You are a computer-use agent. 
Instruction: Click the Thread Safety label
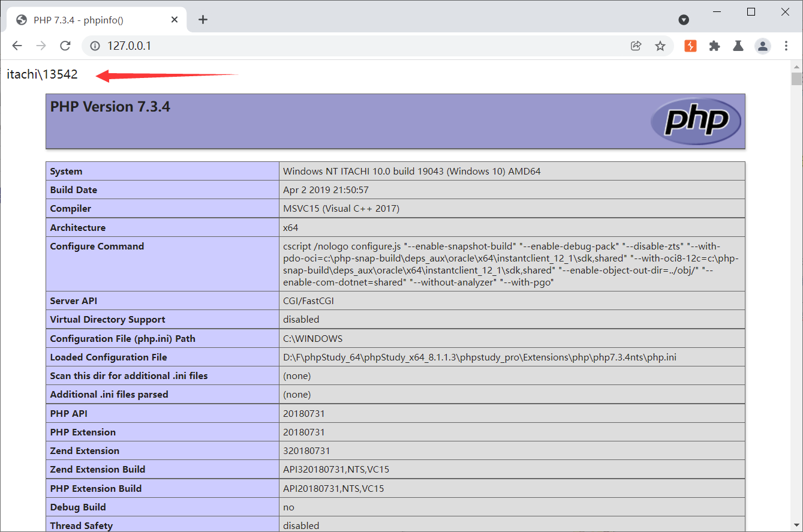[81, 526]
